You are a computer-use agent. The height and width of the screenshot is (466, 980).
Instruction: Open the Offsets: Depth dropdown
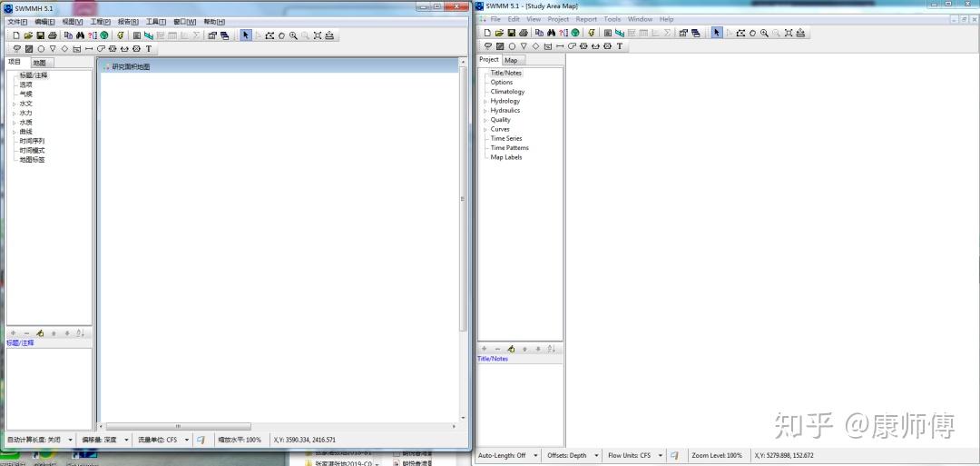tap(597, 456)
